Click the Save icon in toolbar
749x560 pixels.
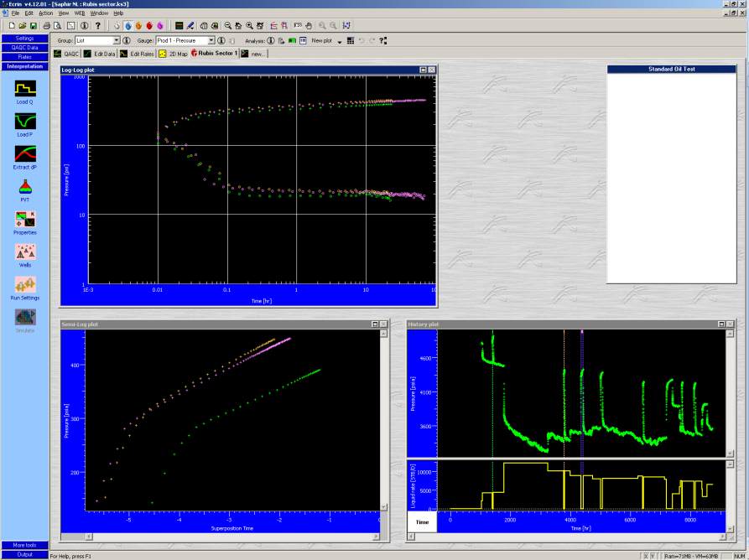[32, 26]
